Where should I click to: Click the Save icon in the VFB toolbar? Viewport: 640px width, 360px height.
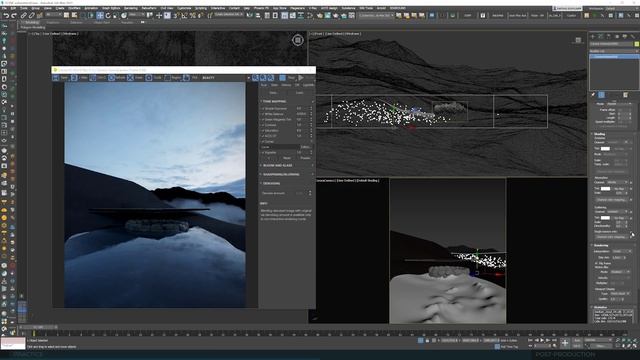point(56,78)
